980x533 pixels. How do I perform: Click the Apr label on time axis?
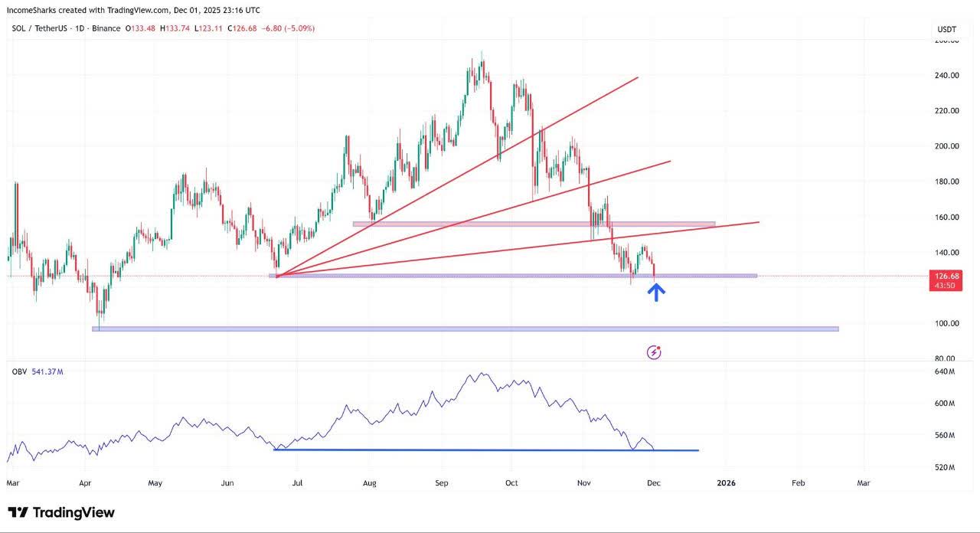click(85, 483)
